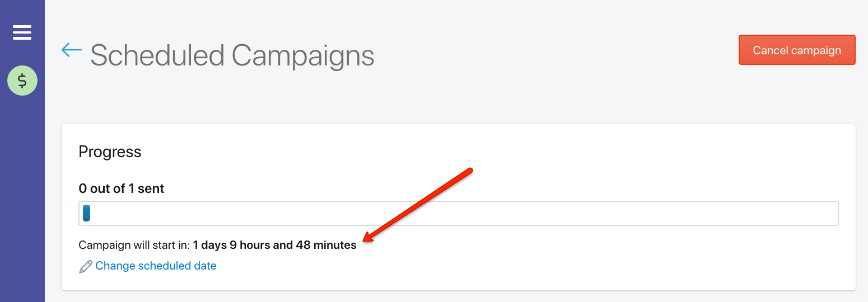868x302 pixels.
Task: Click the blue progress indicator fill
Action: (87, 213)
